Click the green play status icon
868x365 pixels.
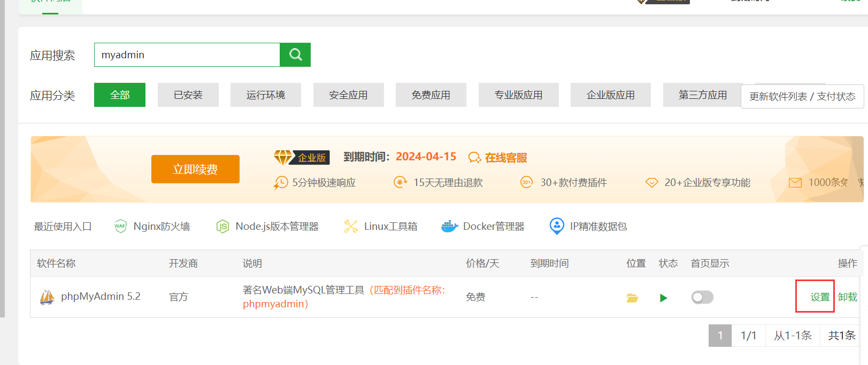coord(663,298)
